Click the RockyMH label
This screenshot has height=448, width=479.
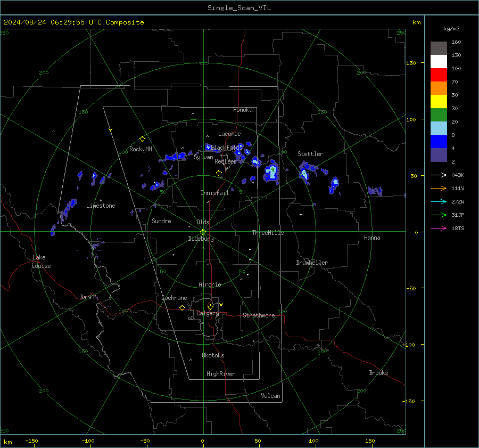(x=141, y=149)
